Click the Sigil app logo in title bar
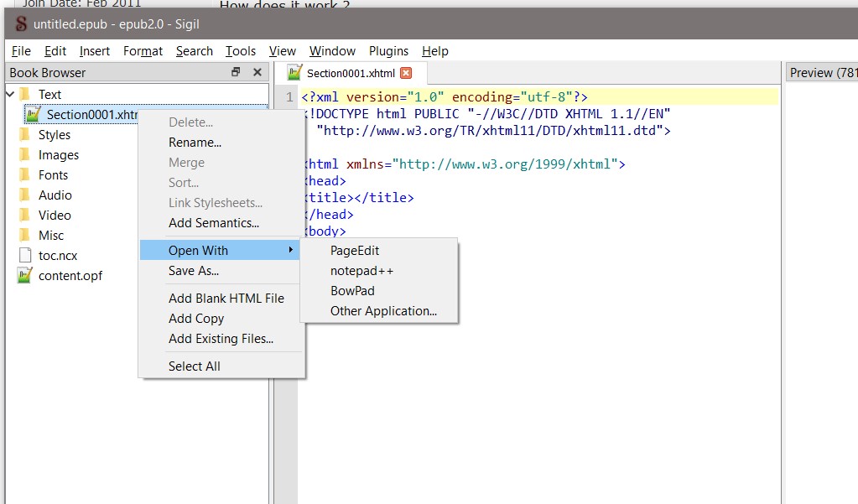The image size is (858, 504). click(21, 24)
